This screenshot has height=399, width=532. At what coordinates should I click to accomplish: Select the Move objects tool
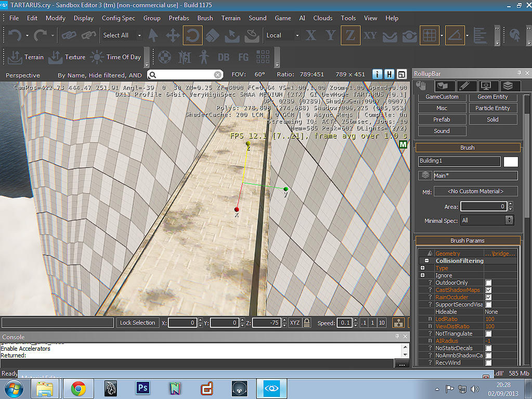coord(172,36)
